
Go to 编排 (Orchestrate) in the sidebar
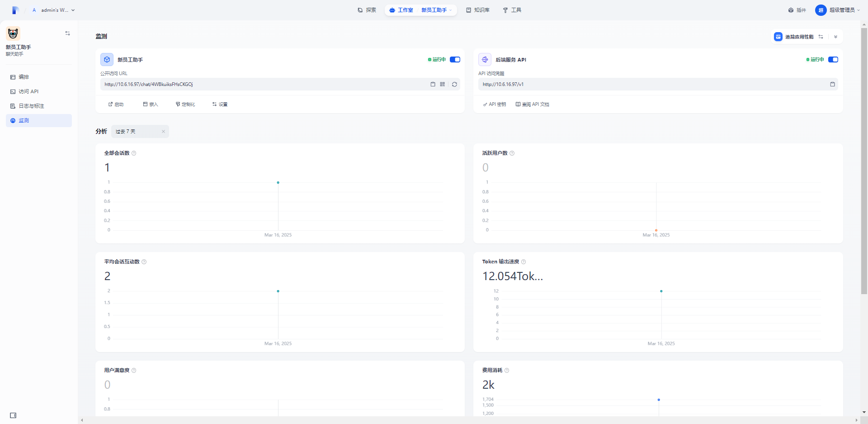tap(39, 77)
